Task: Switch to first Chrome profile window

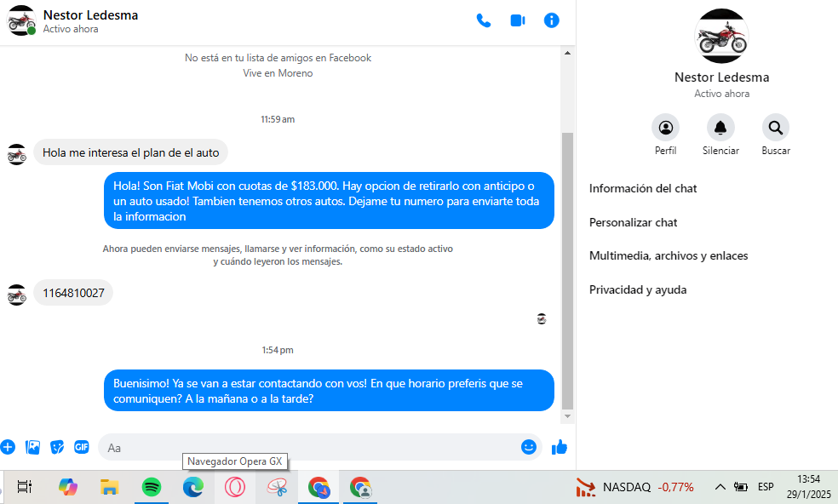Action: 319,487
